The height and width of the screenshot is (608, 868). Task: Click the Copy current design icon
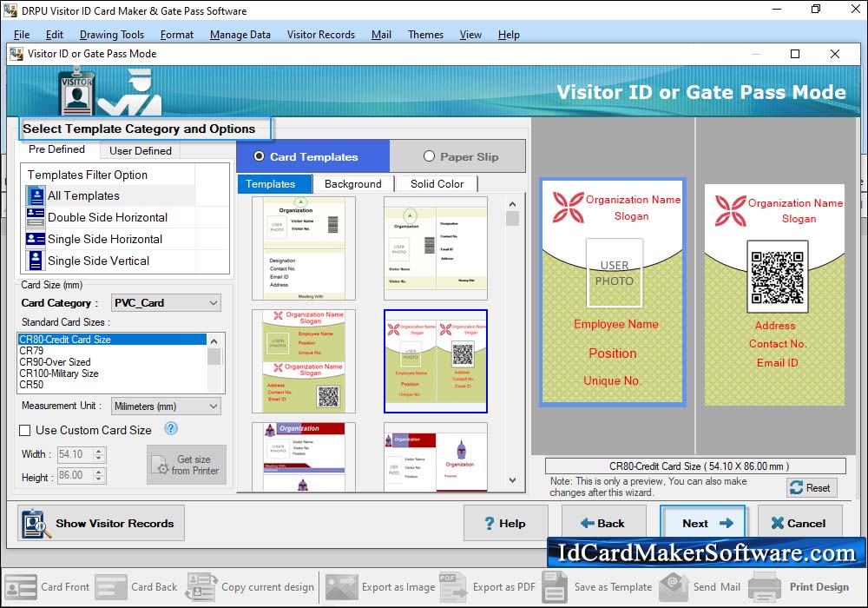click(x=202, y=587)
